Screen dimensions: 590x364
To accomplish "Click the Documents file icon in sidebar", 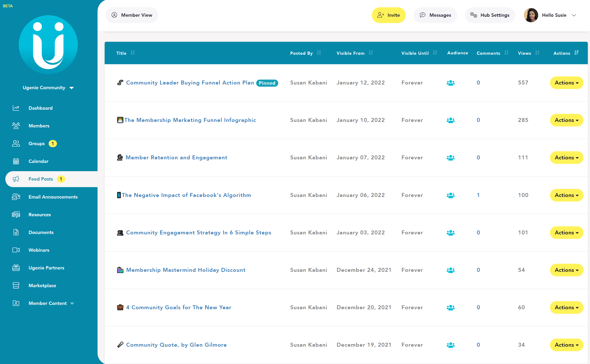I will click(x=16, y=232).
